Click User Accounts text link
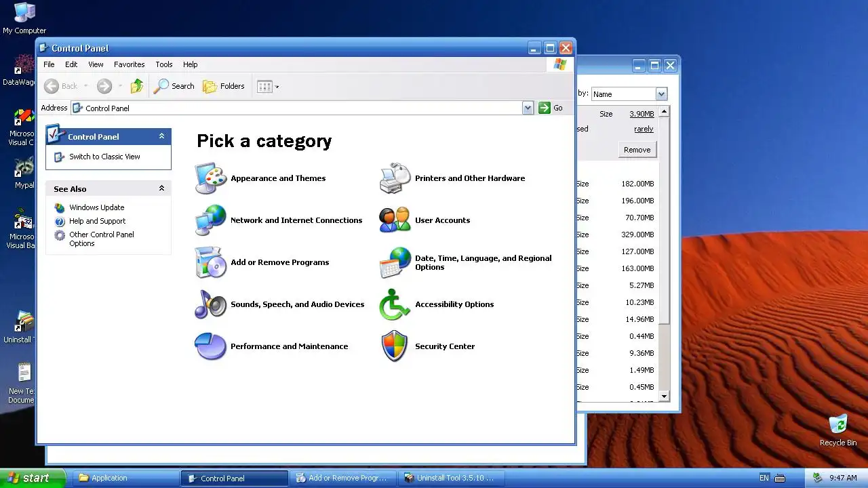This screenshot has width=868, height=488. pos(442,220)
